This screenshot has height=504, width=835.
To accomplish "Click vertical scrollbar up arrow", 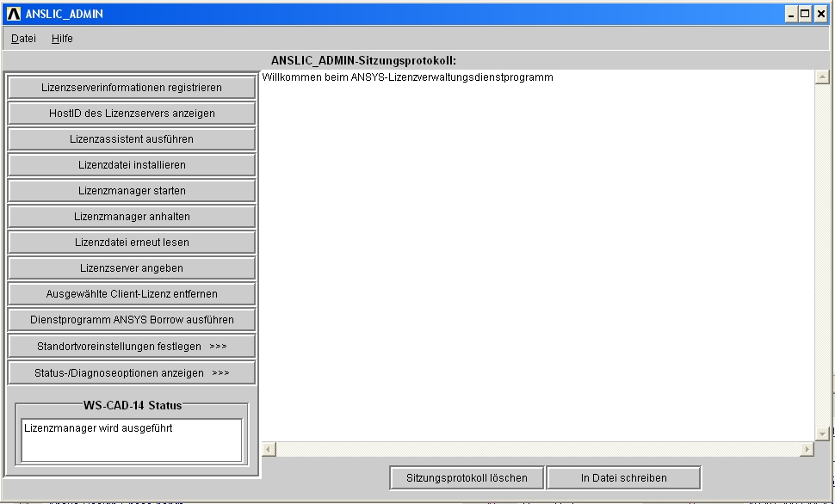I will (822, 77).
